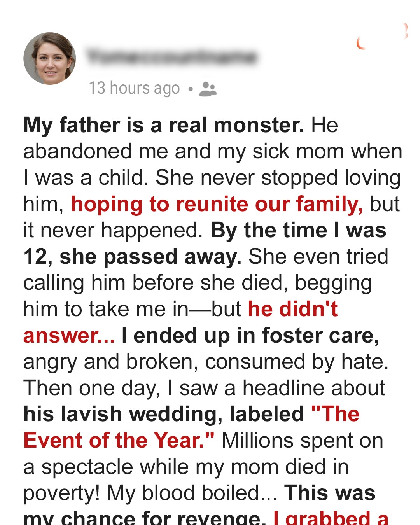The image size is (420, 525).
Task: Click red text "he didn't"
Action: click(x=292, y=309)
